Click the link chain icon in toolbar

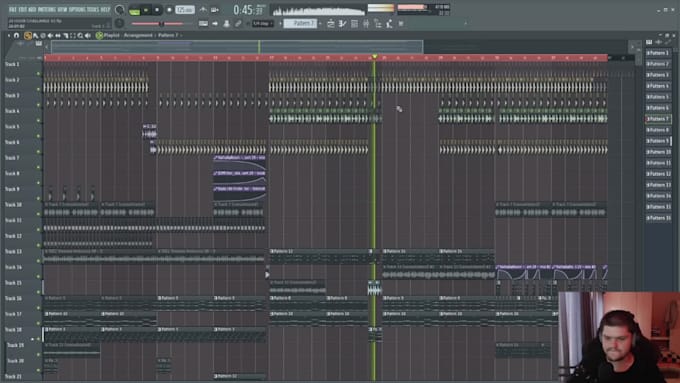click(x=238, y=24)
